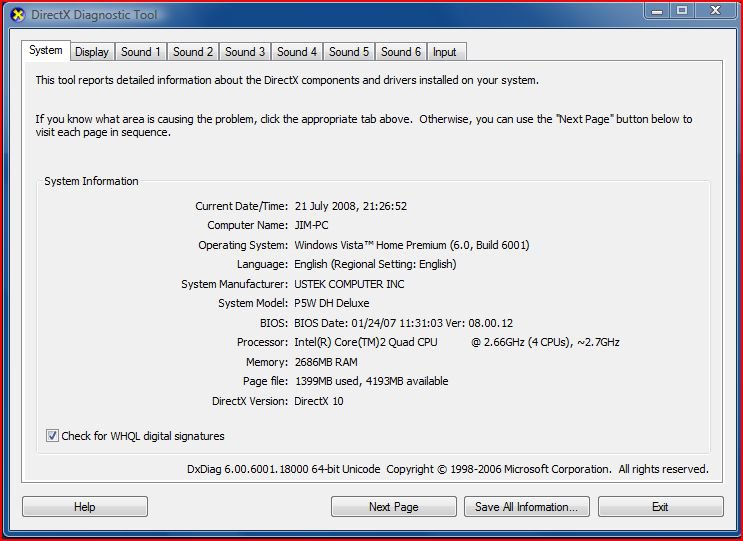This screenshot has height=541, width=743.
Task: Click the English (Regional Setting: English) value
Action: click(x=375, y=264)
